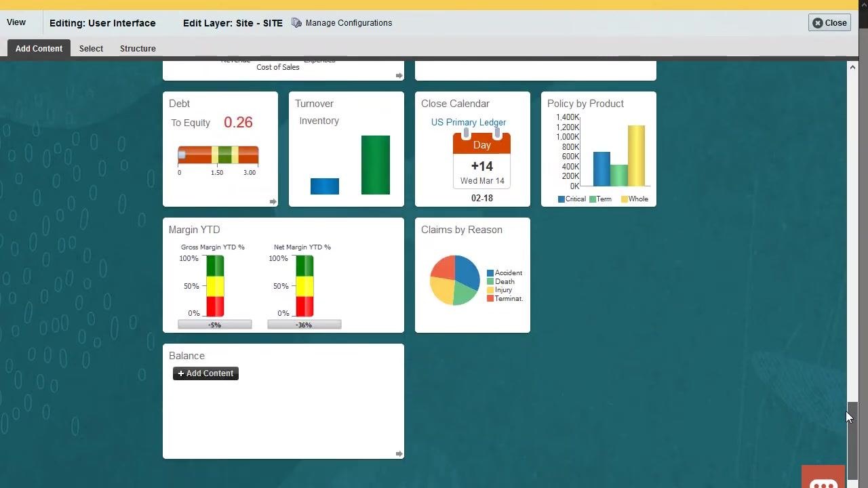Click the Close Calendar card title
The height and width of the screenshot is (488, 868).
pos(455,104)
